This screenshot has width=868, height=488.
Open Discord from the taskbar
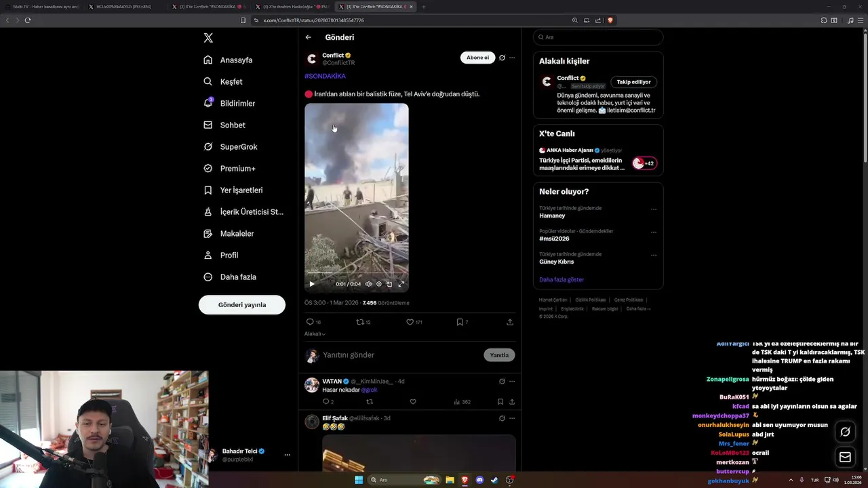click(480, 480)
